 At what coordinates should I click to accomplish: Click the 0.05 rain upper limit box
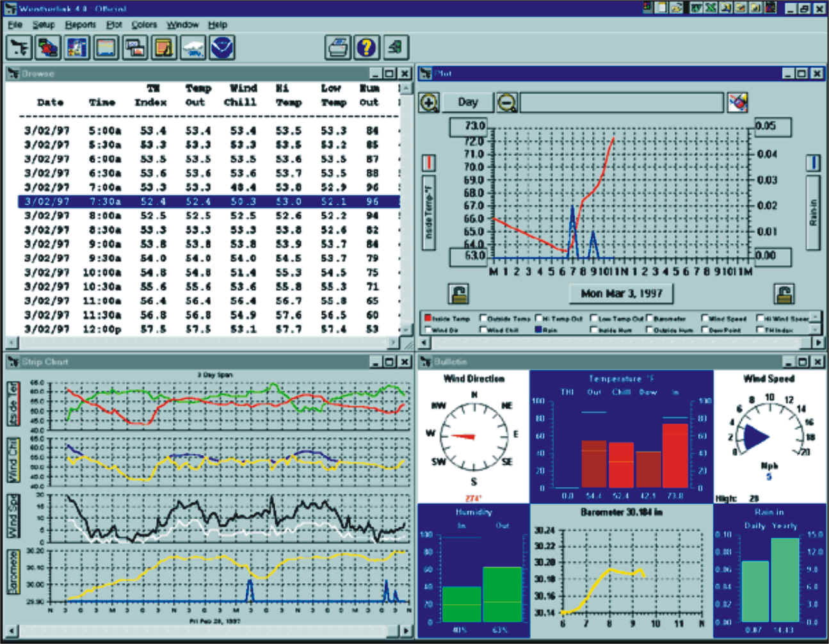coord(772,126)
